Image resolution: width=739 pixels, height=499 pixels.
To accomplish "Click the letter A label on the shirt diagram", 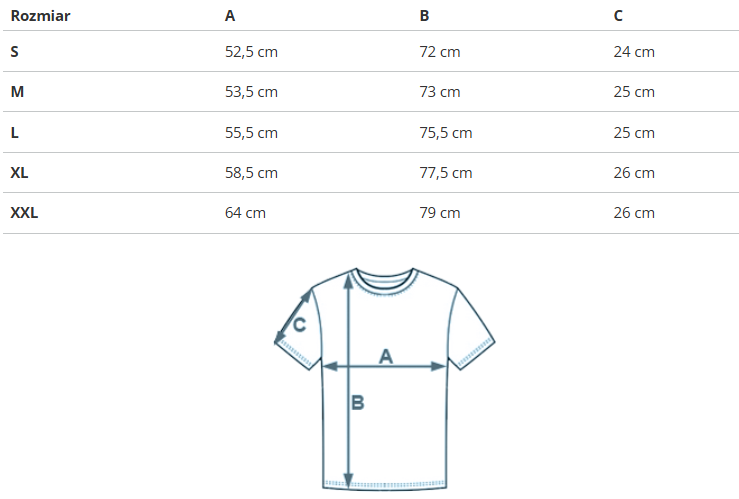I will (386, 355).
